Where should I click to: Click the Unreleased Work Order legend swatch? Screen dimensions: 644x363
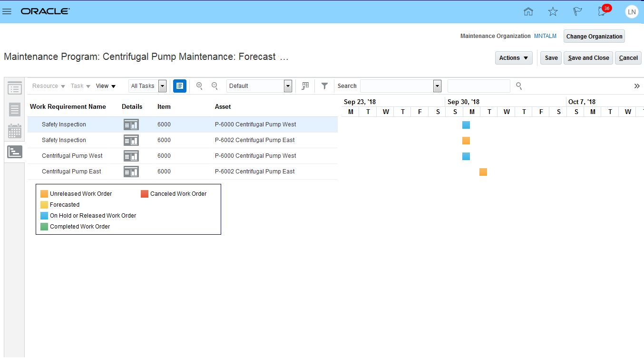[x=44, y=194]
